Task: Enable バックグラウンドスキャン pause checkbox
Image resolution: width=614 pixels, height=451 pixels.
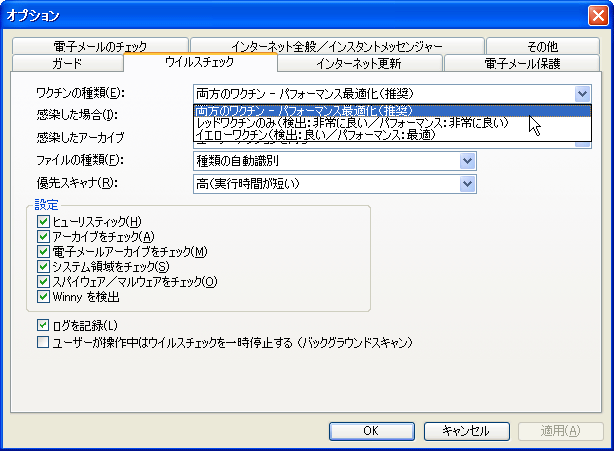Action: tap(43, 342)
